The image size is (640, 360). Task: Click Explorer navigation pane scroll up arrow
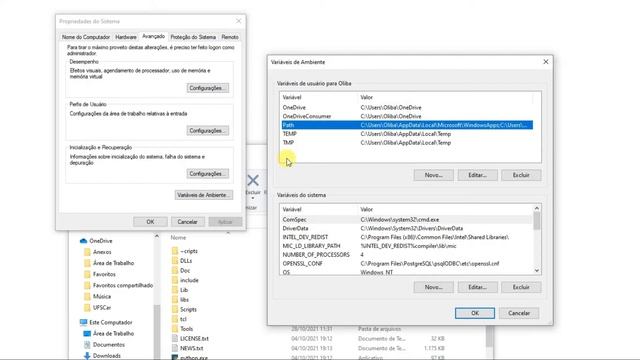tap(157, 236)
